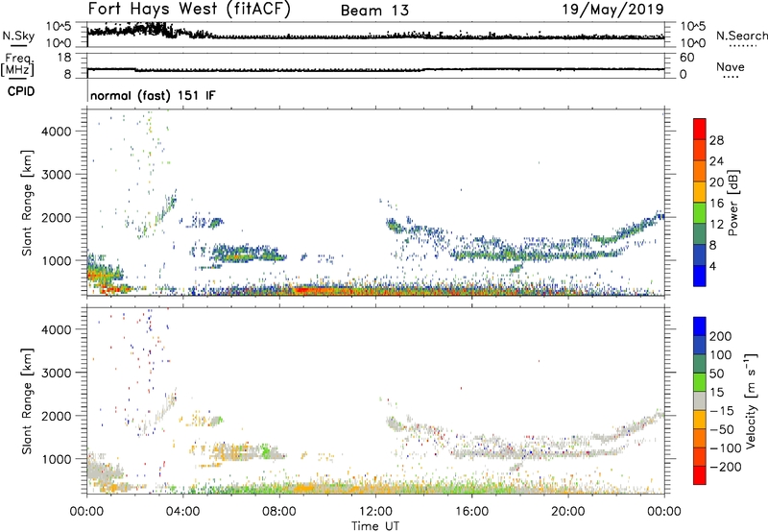Click the Velocity [m s⁻¹] color bar
This screenshot has height=532, width=768.
[700, 400]
